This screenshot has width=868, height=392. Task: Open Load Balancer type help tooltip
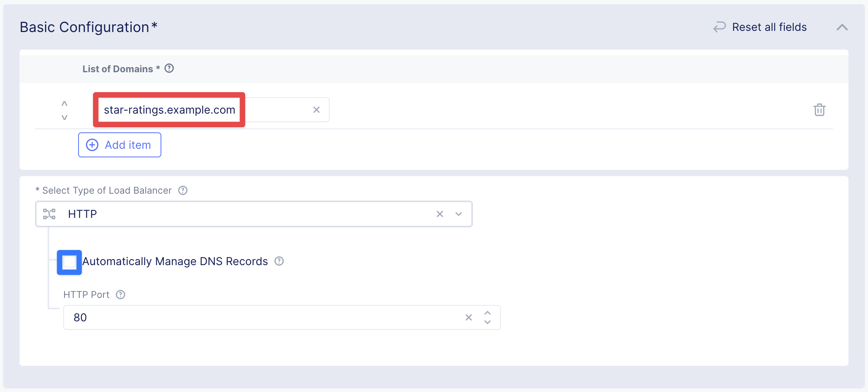click(183, 191)
